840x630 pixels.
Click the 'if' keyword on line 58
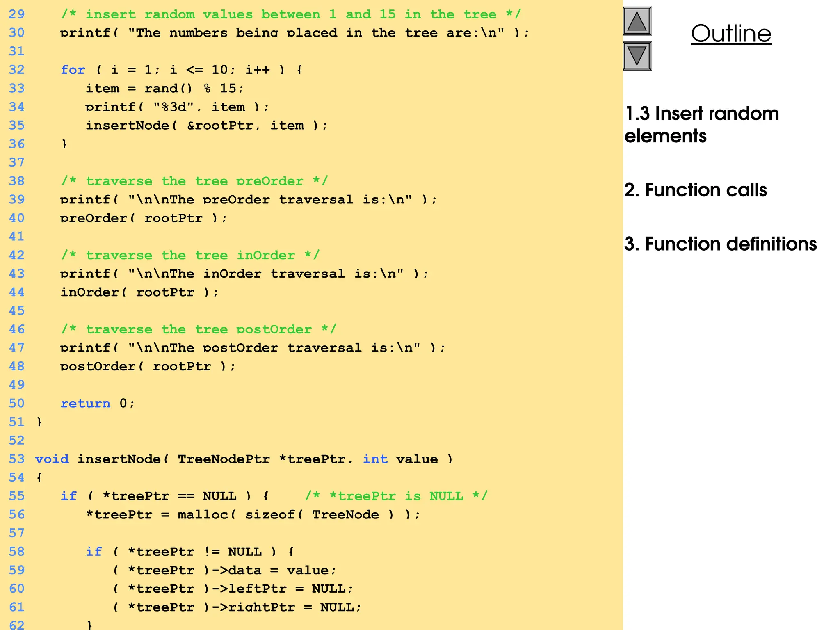94,552
